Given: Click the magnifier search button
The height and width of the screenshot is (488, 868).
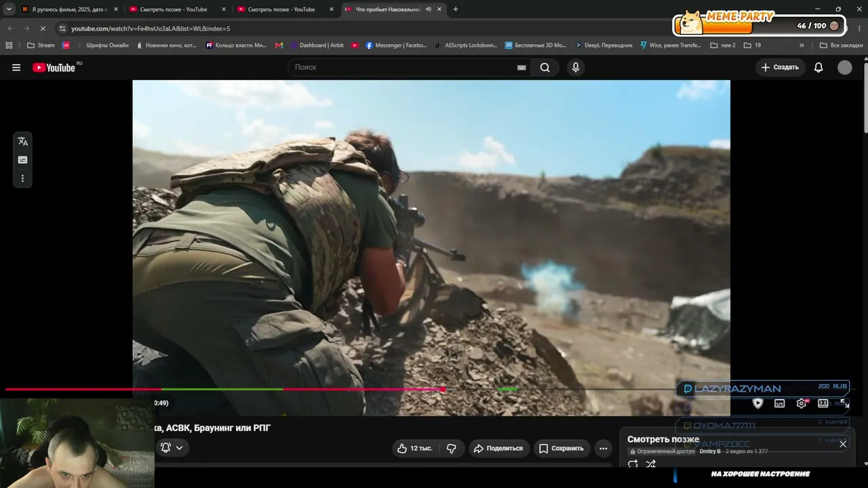Looking at the screenshot, I should (545, 67).
